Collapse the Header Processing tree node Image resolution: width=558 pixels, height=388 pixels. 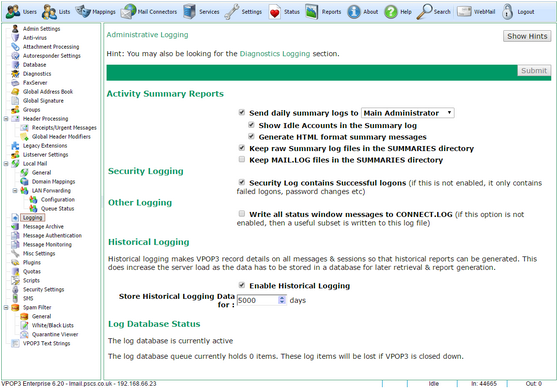click(x=6, y=119)
